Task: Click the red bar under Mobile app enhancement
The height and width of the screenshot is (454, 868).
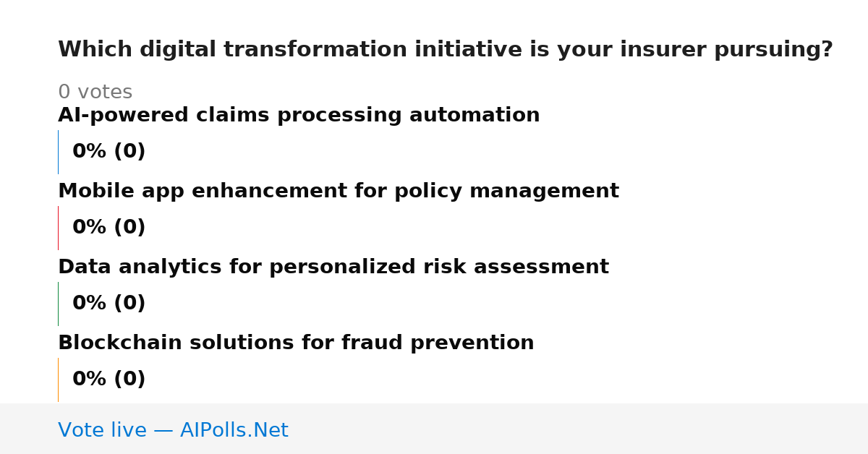Action: (59, 228)
